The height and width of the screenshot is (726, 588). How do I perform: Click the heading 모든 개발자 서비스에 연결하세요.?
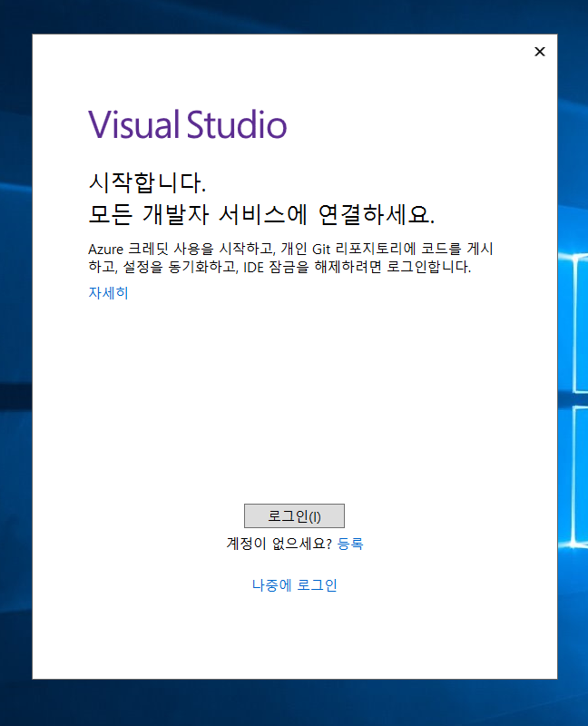coord(261,214)
